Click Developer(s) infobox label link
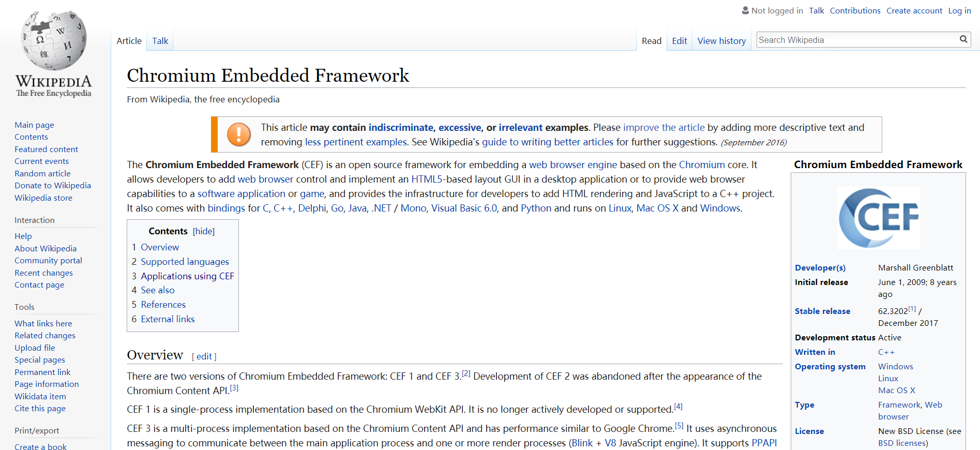The width and height of the screenshot is (980, 450). 820,267
